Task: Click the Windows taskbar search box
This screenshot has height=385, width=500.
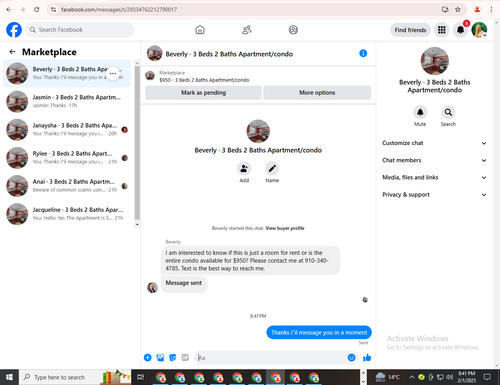Action: pos(75,377)
